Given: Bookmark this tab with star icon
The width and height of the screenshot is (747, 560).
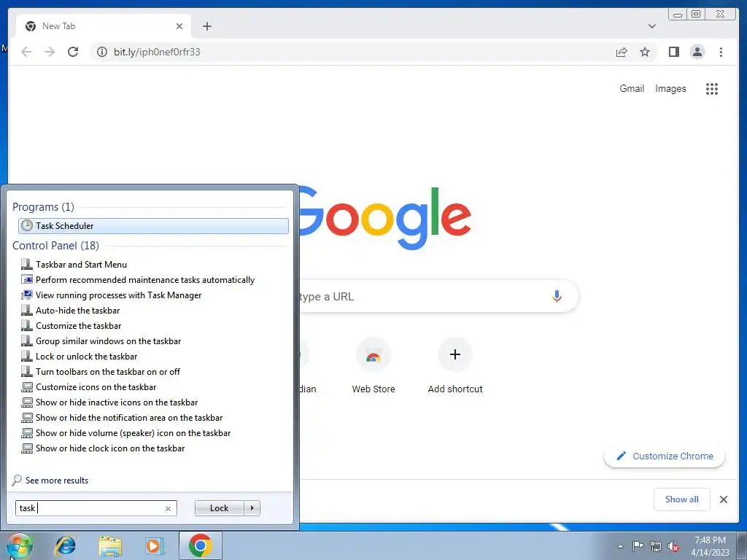Looking at the screenshot, I should pyautogui.click(x=645, y=52).
